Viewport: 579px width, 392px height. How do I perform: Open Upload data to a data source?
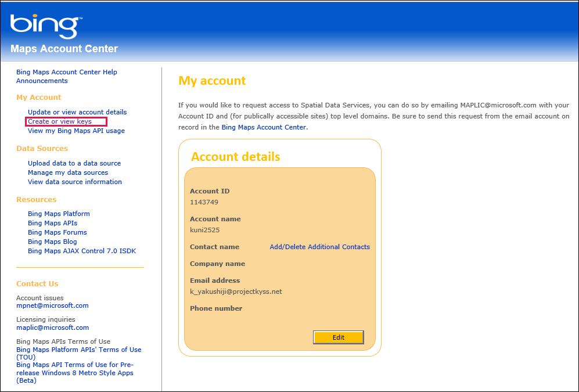pyautogui.click(x=74, y=163)
